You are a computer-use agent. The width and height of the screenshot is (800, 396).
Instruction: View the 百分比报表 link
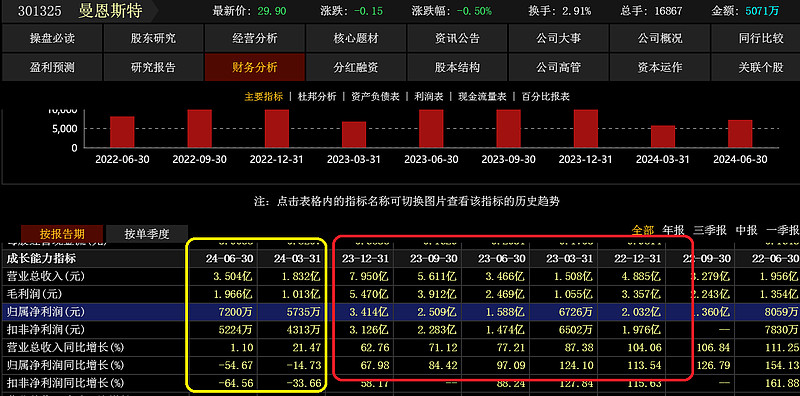tap(545, 96)
